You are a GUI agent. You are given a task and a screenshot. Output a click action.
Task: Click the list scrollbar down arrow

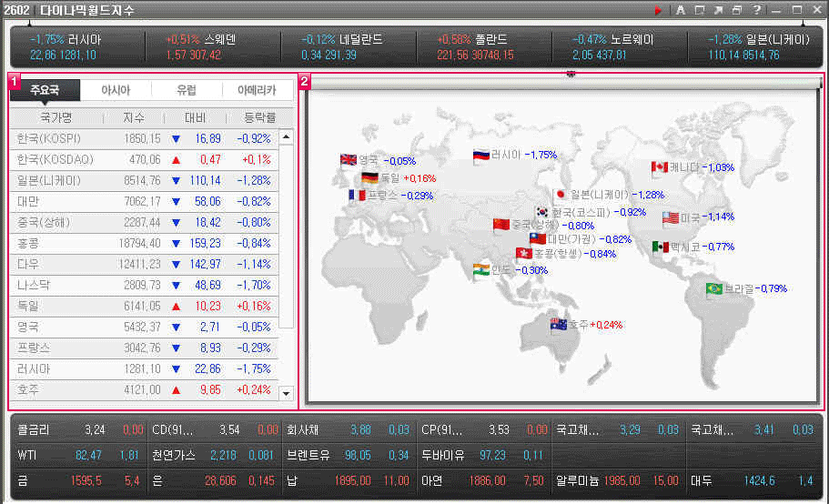coord(286,393)
